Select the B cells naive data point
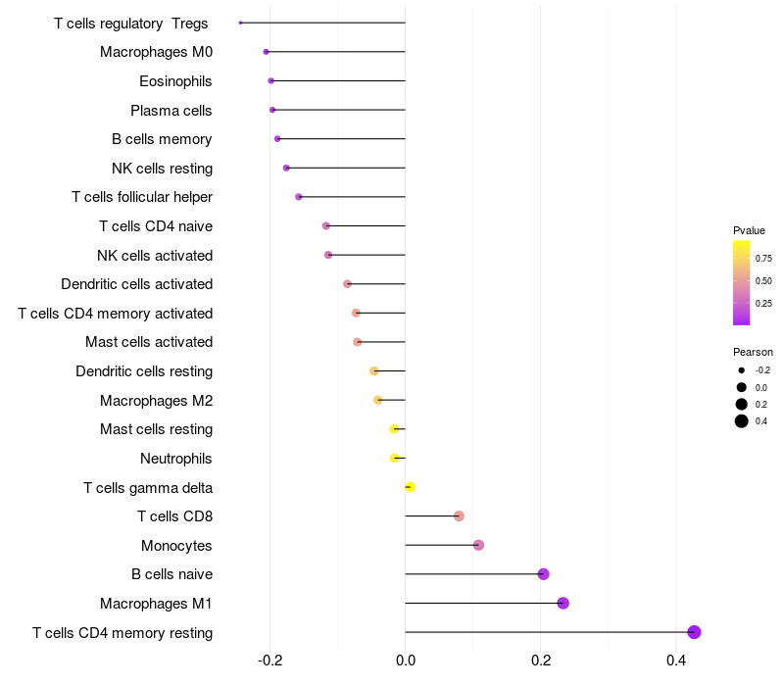784x686 pixels. (x=543, y=574)
